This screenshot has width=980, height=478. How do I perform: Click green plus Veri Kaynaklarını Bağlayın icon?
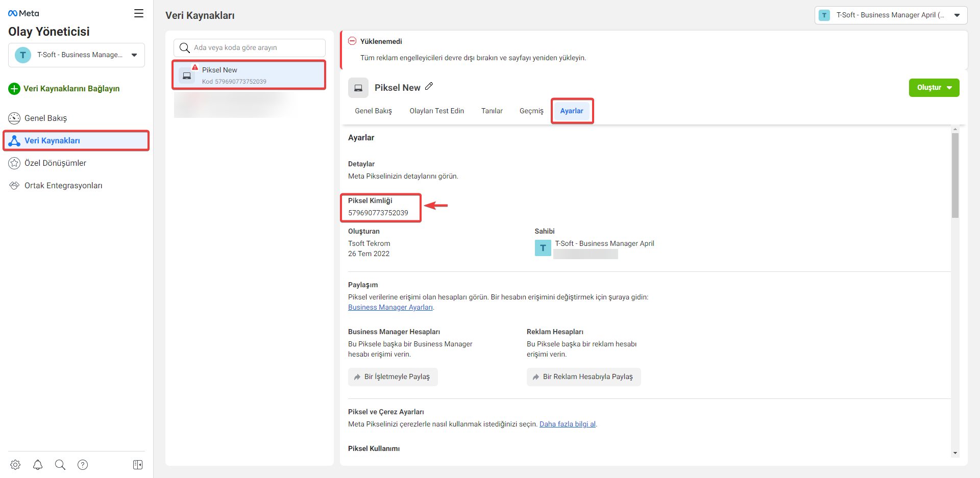(x=14, y=89)
